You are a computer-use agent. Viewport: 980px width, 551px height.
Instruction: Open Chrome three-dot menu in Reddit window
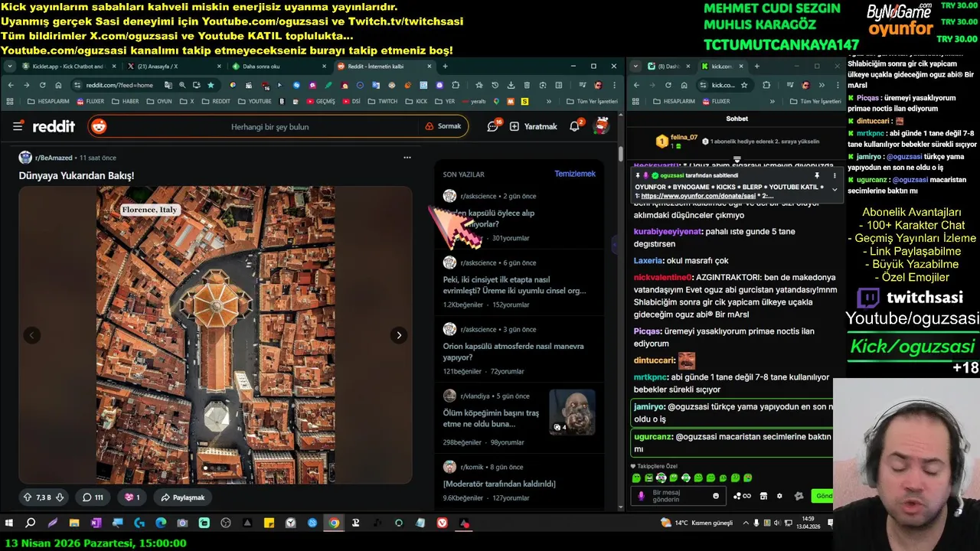click(615, 85)
